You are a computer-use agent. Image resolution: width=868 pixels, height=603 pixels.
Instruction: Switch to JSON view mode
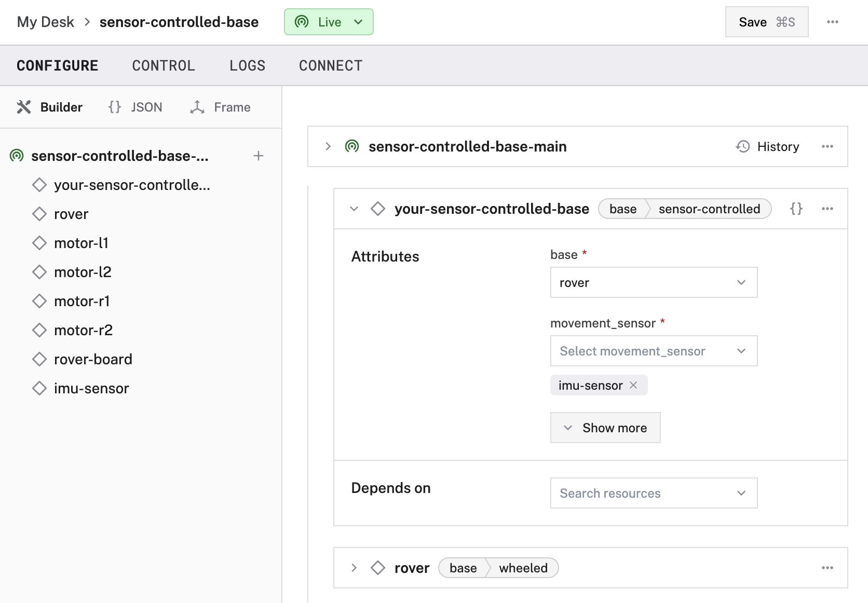pyautogui.click(x=135, y=107)
